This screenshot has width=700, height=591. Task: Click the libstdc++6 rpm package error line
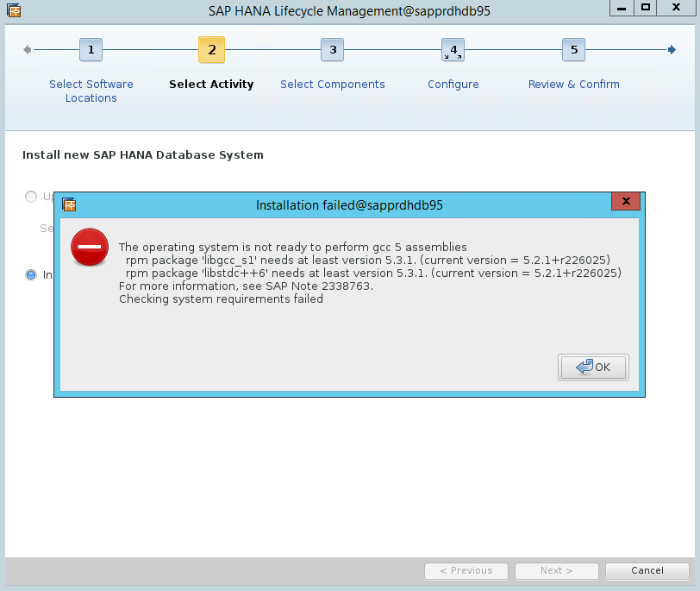click(x=373, y=273)
